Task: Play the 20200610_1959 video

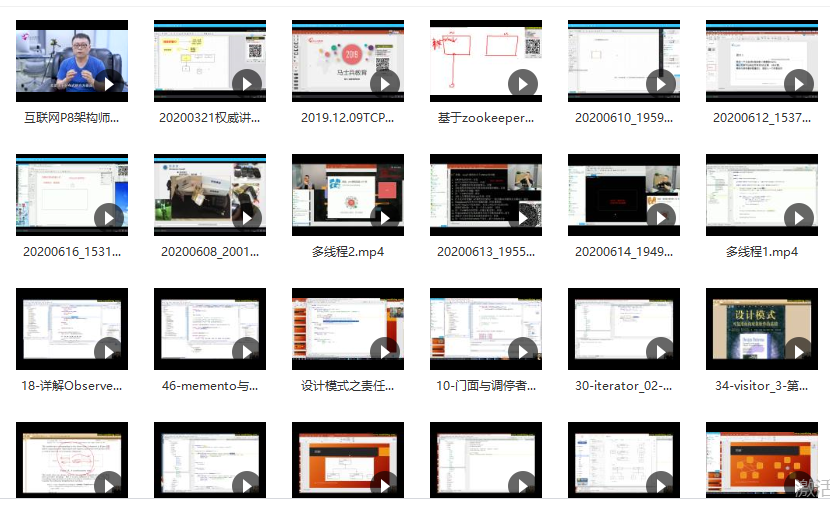Action: click(661, 84)
